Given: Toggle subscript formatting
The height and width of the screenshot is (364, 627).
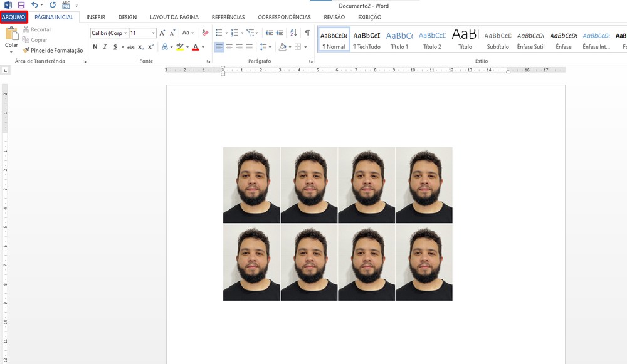Looking at the screenshot, I should 141,46.
